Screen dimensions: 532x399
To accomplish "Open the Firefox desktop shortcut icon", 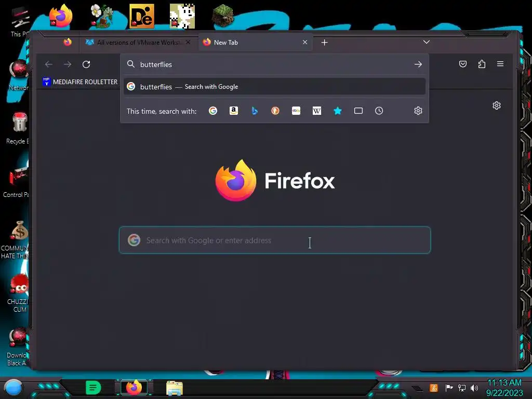I will coord(61,16).
